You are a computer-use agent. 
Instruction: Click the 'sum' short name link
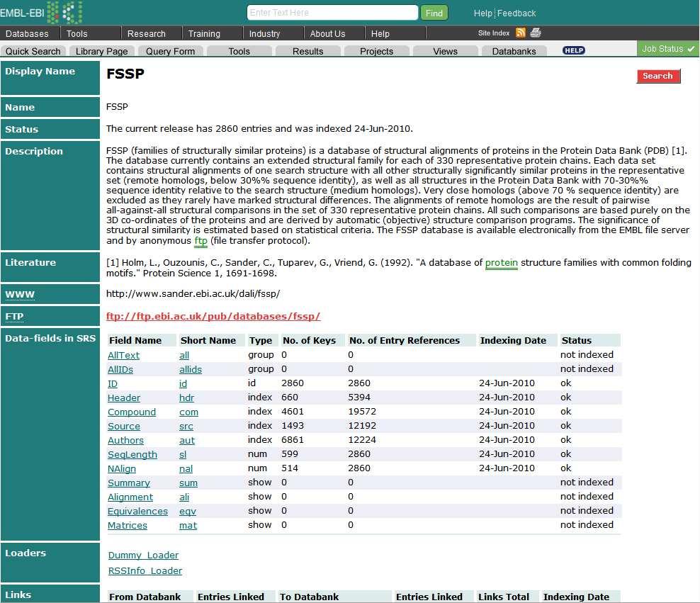(x=188, y=483)
